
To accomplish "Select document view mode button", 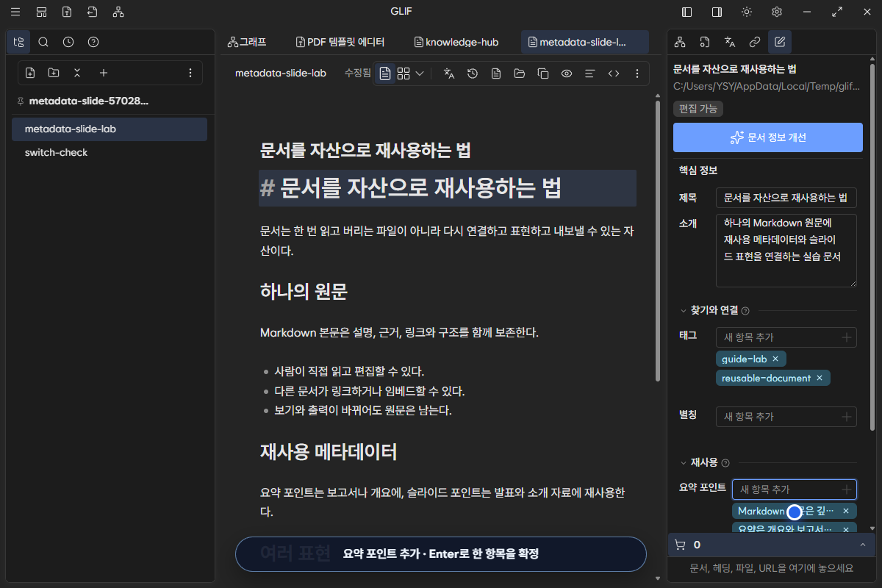I will pos(385,73).
